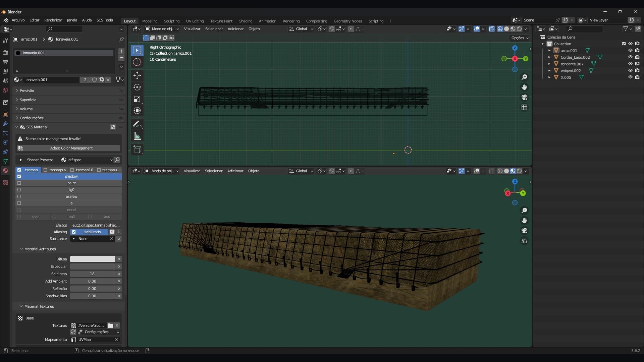Image resolution: width=644 pixels, height=362 pixels.
Task: Open Modifiers wrench properties tab
Action: [5, 124]
